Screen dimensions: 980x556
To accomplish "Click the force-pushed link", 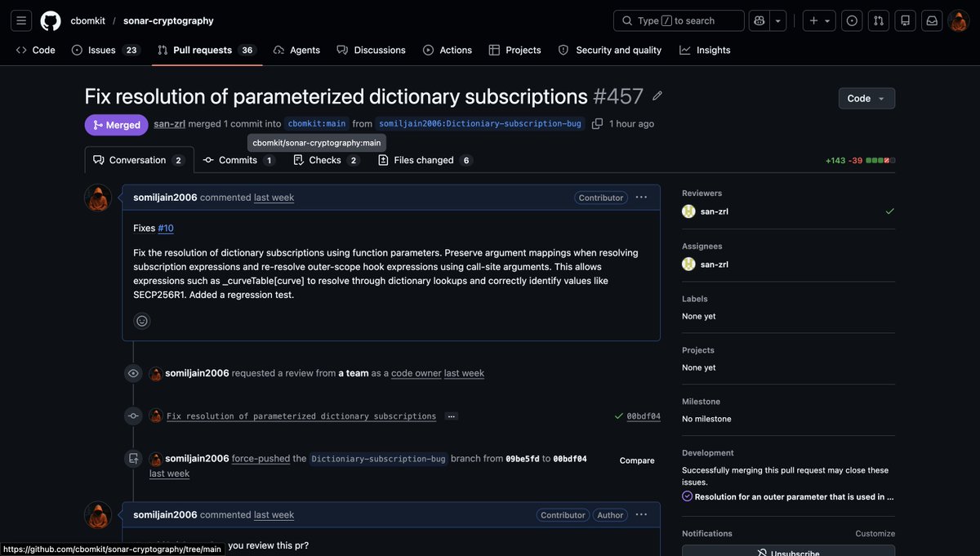I will (x=261, y=459).
